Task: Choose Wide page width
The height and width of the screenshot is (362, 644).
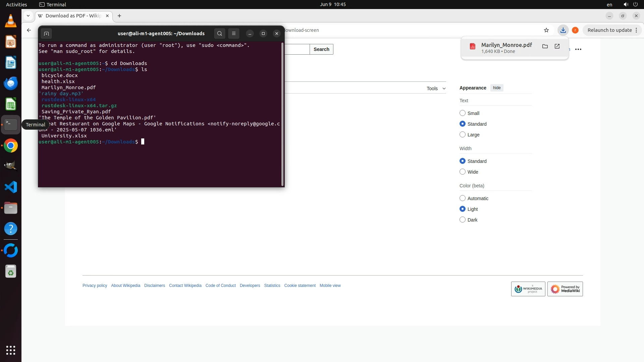Action: click(x=463, y=172)
